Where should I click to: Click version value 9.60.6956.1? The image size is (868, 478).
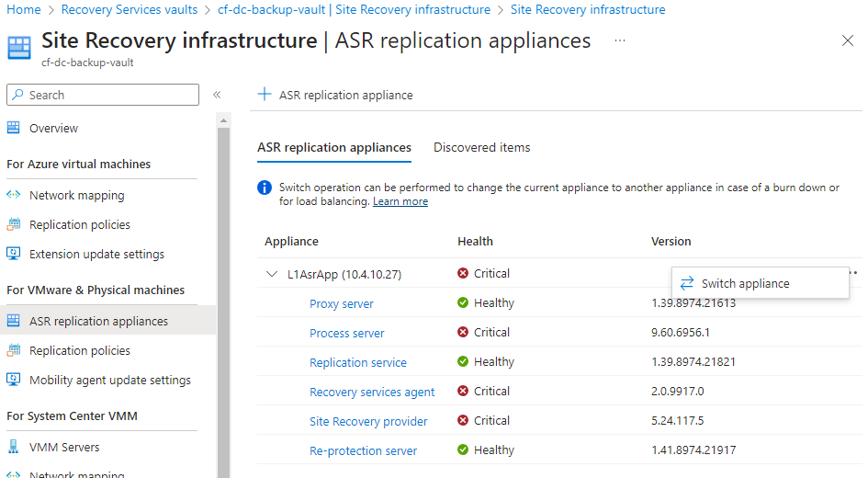point(681,333)
